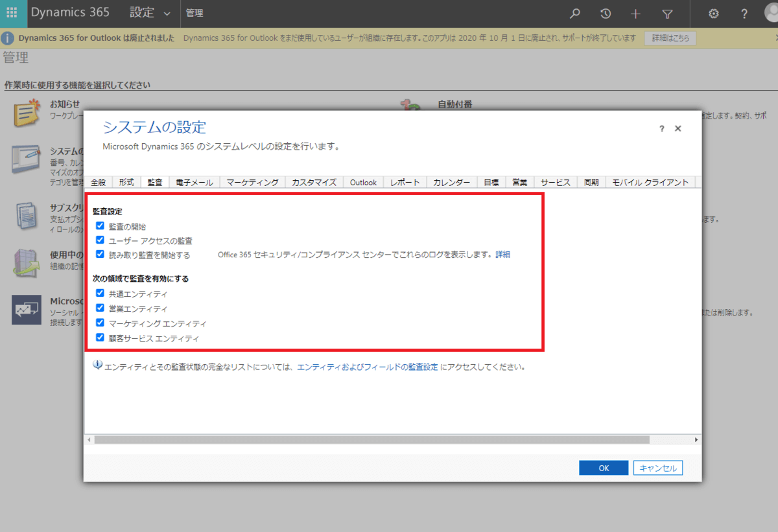The width and height of the screenshot is (778, 532).
Task: Uncheck 顧客サービス エンティティ checkbox
Action: (x=100, y=338)
